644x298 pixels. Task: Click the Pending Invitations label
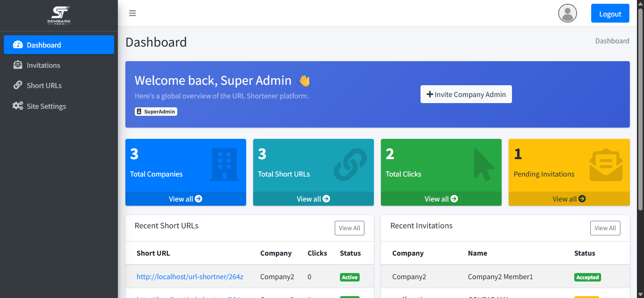click(x=544, y=174)
